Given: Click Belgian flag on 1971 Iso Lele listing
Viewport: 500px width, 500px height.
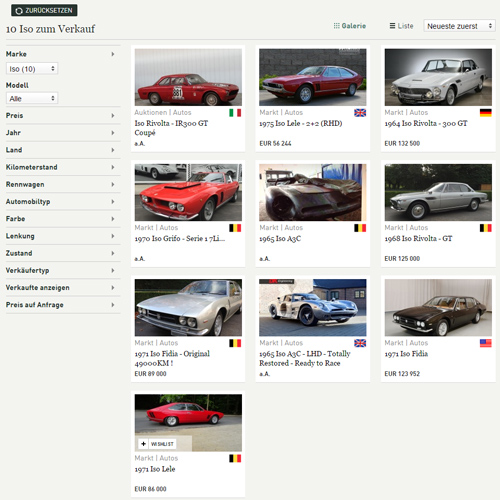Looking at the screenshot, I should point(235,458).
